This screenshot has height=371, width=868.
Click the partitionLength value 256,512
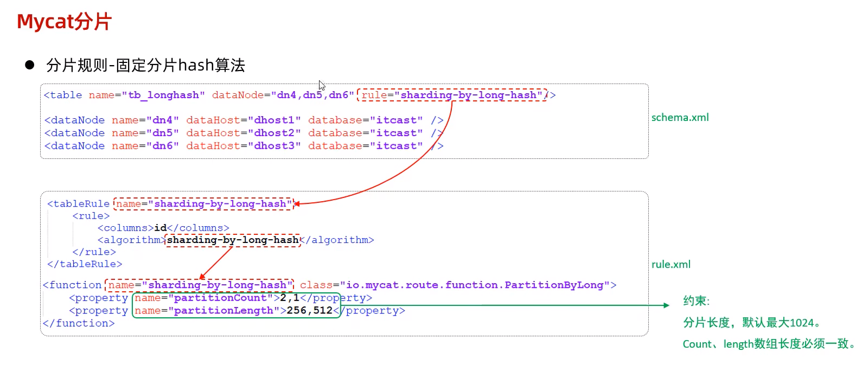(x=309, y=310)
